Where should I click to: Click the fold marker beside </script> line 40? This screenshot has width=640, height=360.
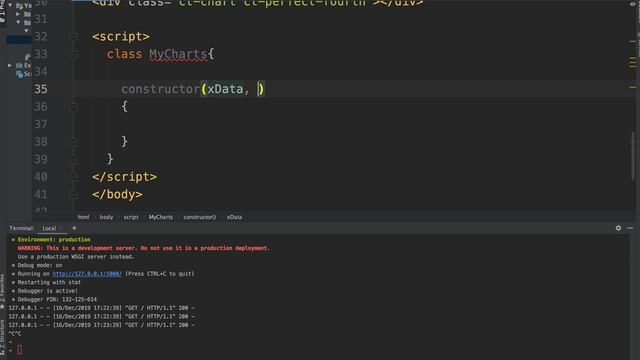(x=73, y=177)
